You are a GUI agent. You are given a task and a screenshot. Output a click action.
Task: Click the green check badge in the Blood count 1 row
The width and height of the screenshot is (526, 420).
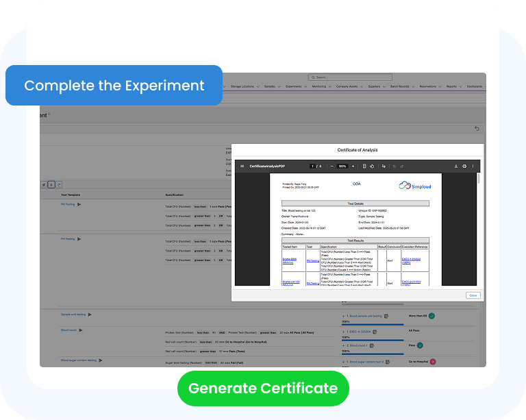(420, 345)
